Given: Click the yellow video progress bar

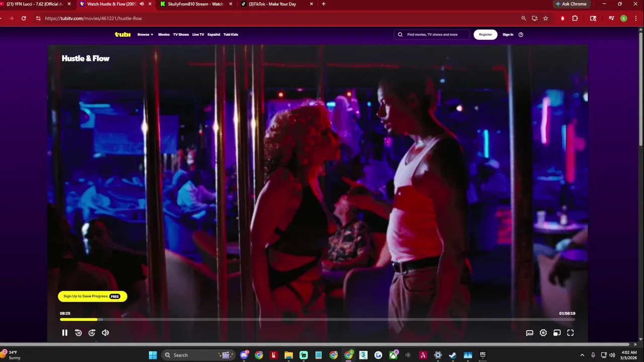Looking at the screenshot, I should tap(79, 319).
